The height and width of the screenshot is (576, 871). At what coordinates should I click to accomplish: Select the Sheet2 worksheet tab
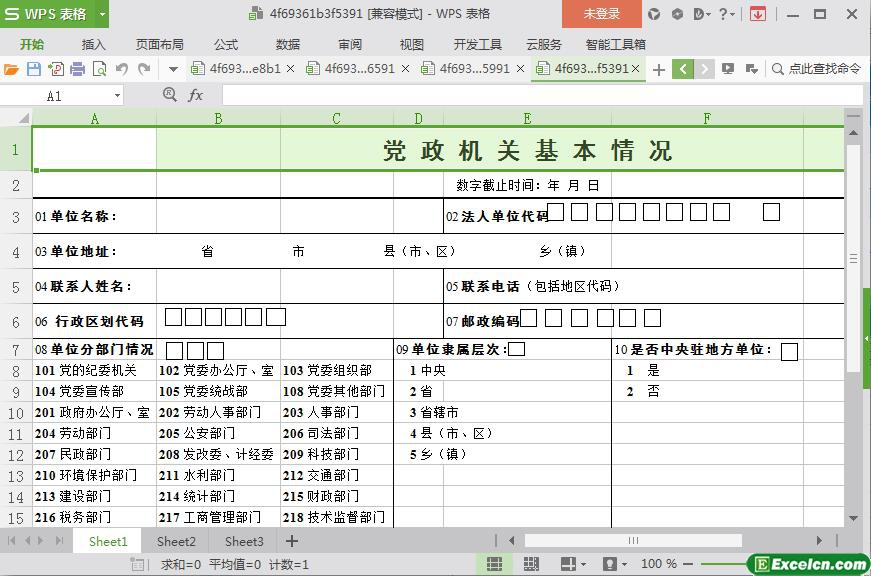point(176,541)
